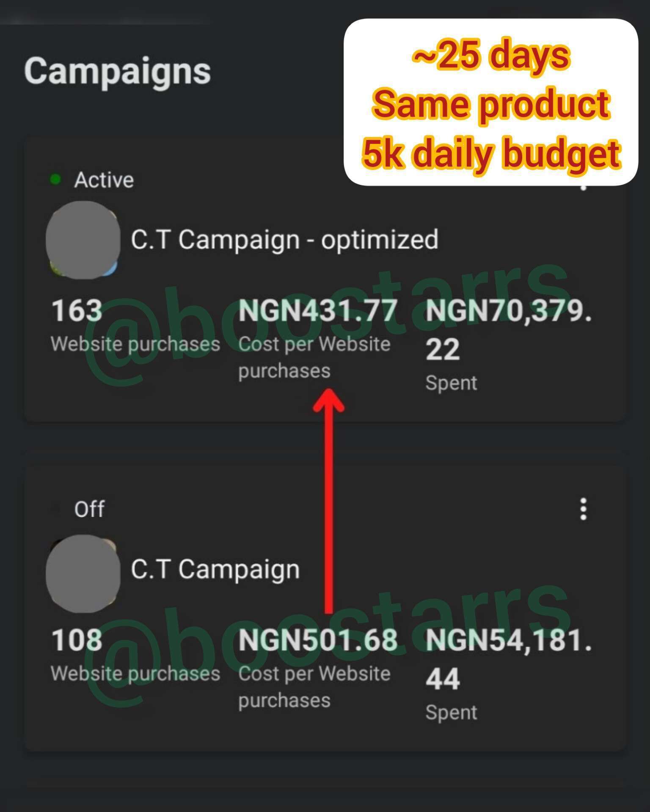Click the Off status label
The height and width of the screenshot is (812, 650).
(x=89, y=509)
